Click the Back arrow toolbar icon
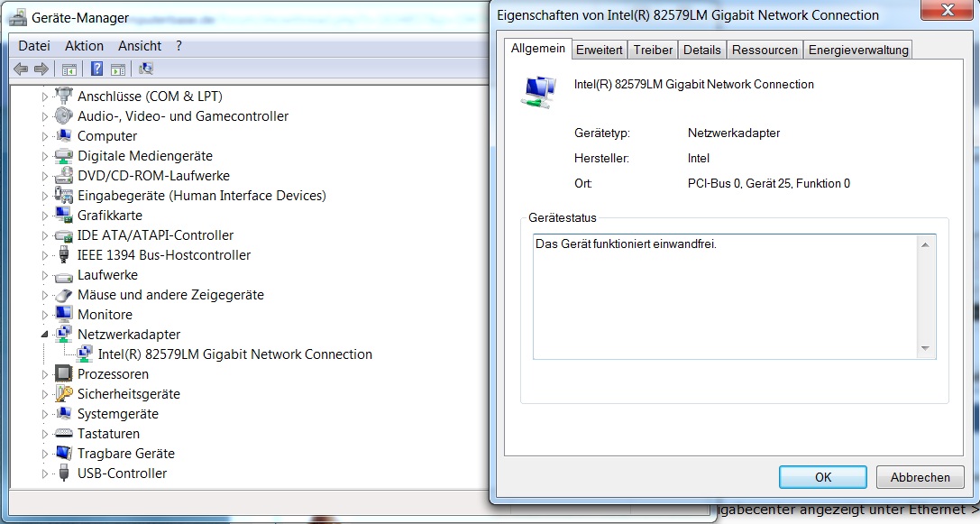Image resolution: width=980 pixels, height=524 pixels. tap(21, 69)
